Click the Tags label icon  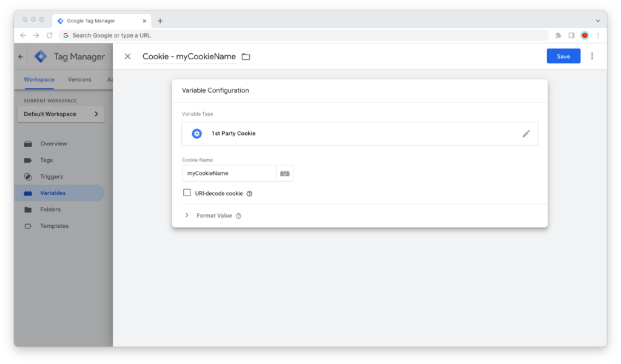click(28, 160)
